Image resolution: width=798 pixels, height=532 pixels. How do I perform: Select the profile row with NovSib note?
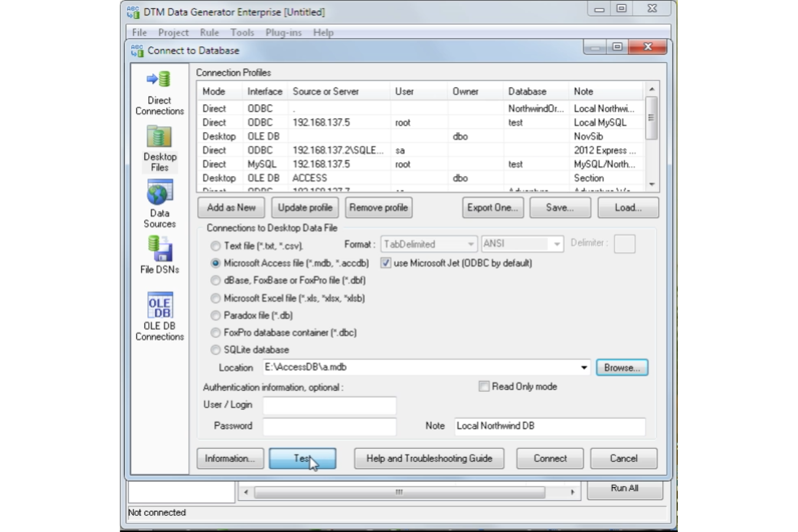click(x=420, y=137)
